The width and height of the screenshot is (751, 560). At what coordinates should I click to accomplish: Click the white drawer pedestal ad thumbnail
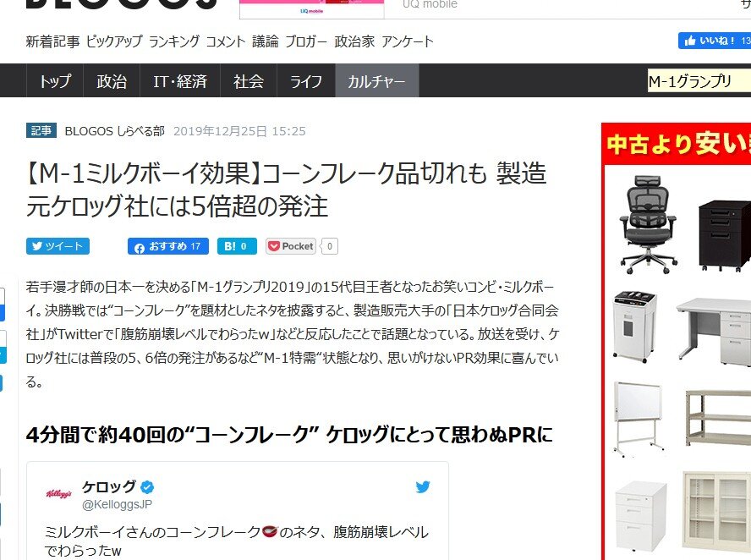[x=641, y=516]
